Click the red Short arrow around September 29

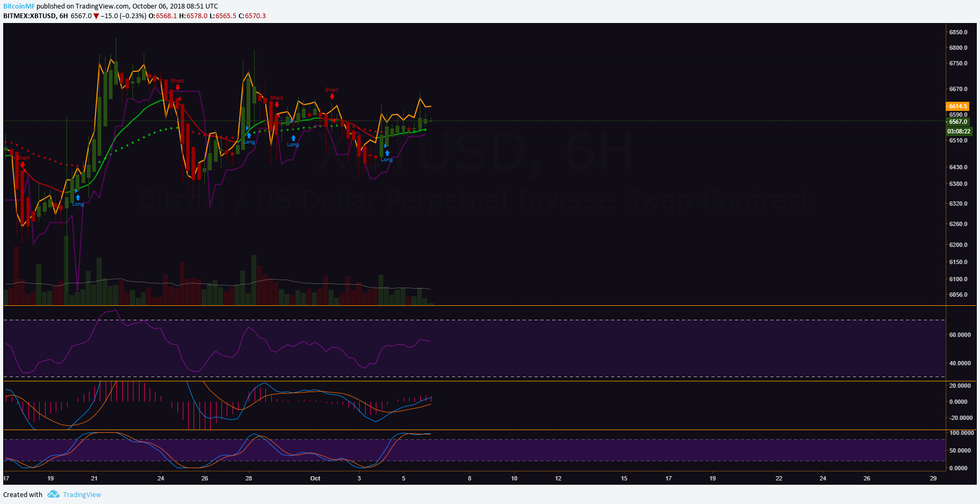[x=277, y=104]
